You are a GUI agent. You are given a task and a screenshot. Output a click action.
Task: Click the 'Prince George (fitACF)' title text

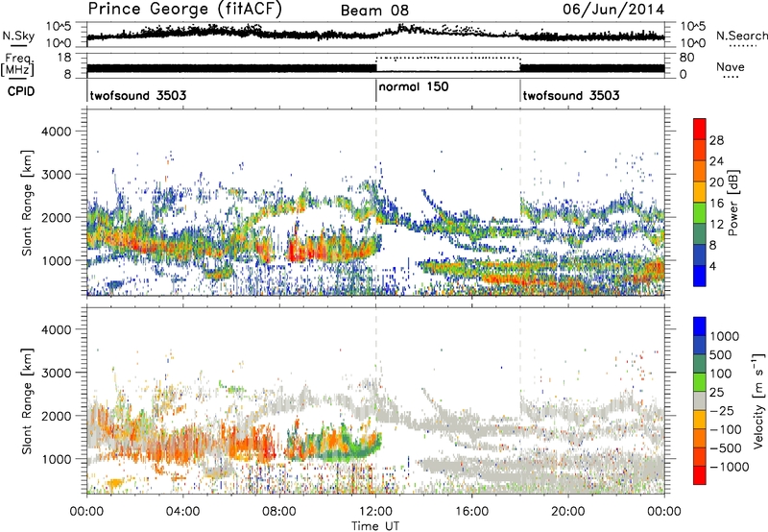pyautogui.click(x=184, y=9)
